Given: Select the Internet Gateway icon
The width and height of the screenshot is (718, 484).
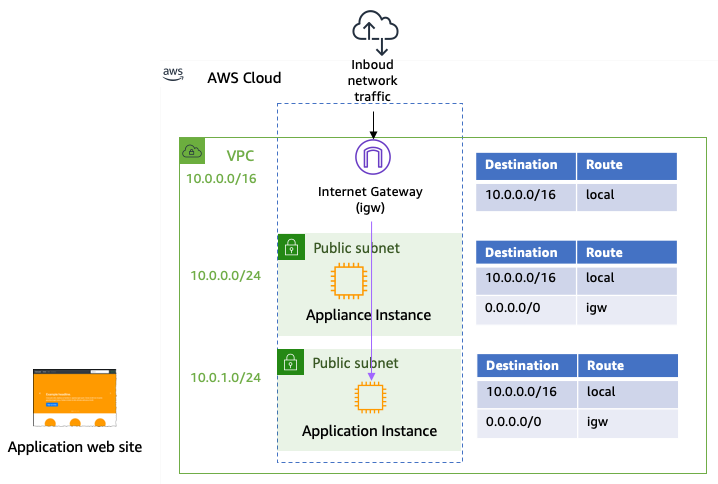Looking at the screenshot, I should [x=373, y=157].
